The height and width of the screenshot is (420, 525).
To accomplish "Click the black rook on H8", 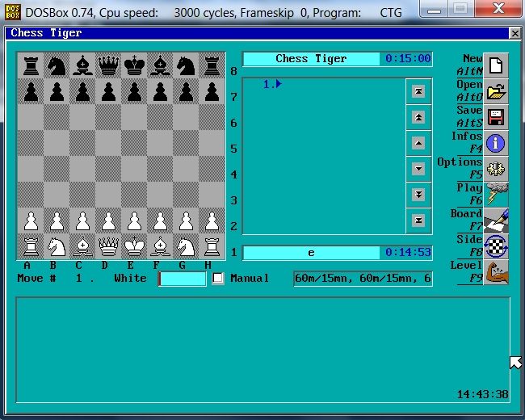I will pos(212,65).
